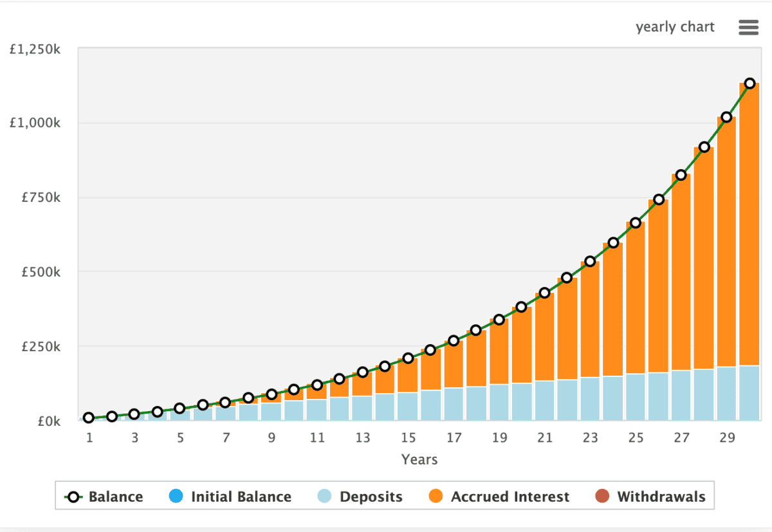Click the blue Initial Balance legend dot

[x=175, y=497]
